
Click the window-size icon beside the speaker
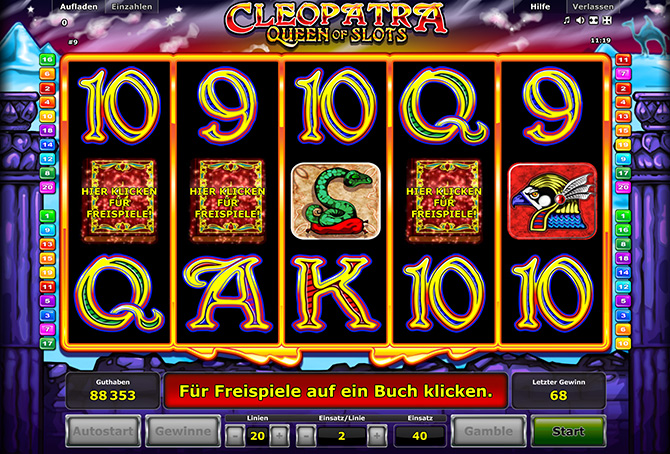point(594,20)
